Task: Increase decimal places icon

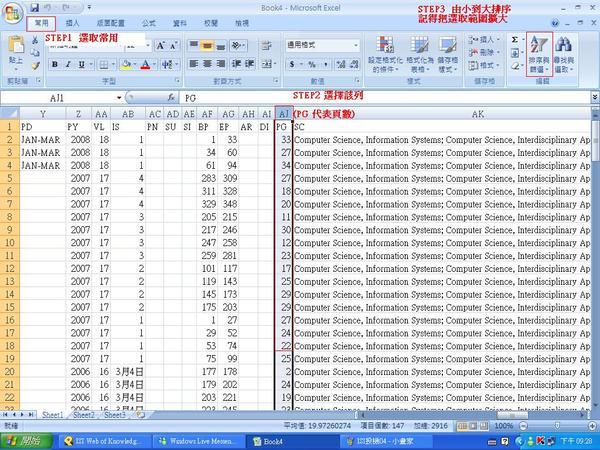Action: click(340, 64)
